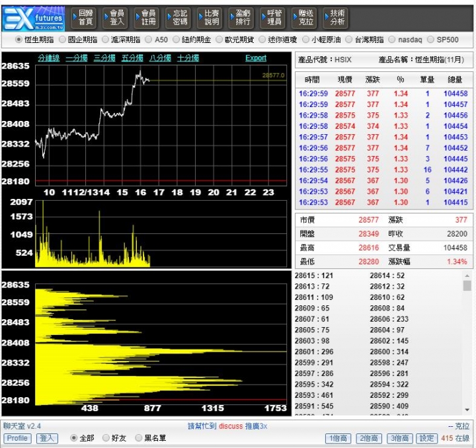Select the 迷你道瓊 radio button
The height and width of the screenshot is (448, 476).
pyautogui.click(x=262, y=40)
